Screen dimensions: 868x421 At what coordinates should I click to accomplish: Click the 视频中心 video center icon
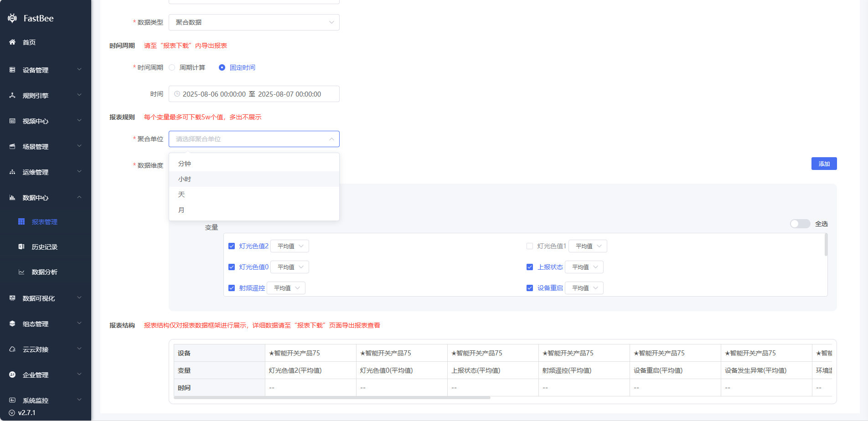pyautogui.click(x=12, y=121)
